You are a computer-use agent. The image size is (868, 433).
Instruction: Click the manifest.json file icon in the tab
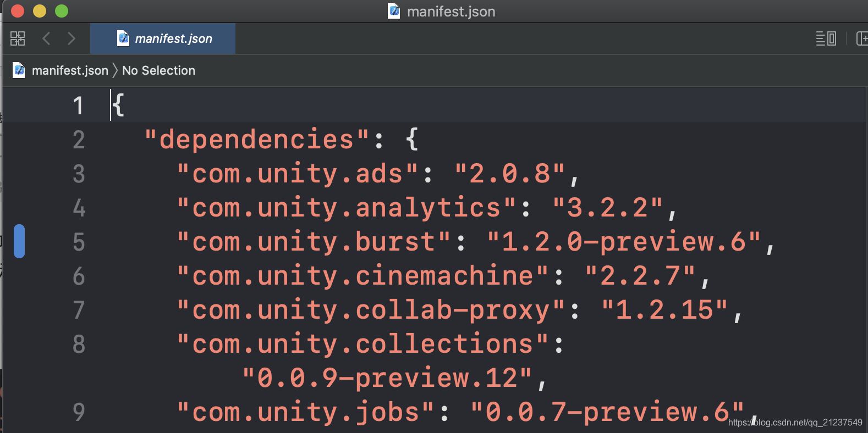[123, 38]
